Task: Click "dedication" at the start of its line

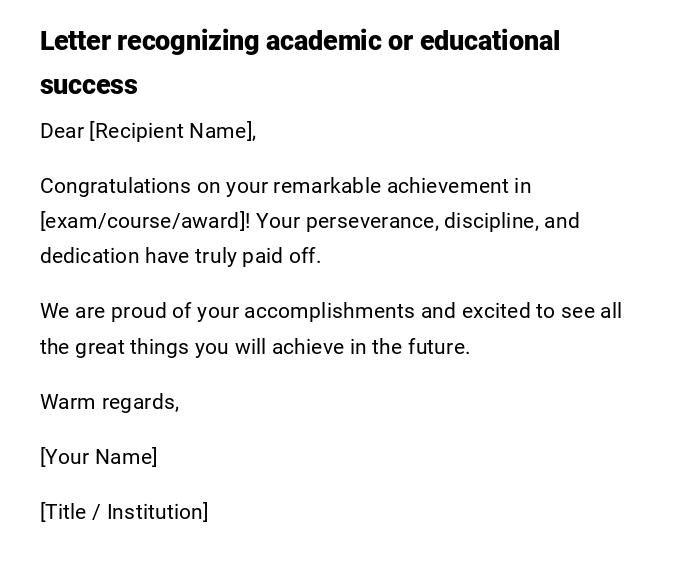Action: coord(90,256)
